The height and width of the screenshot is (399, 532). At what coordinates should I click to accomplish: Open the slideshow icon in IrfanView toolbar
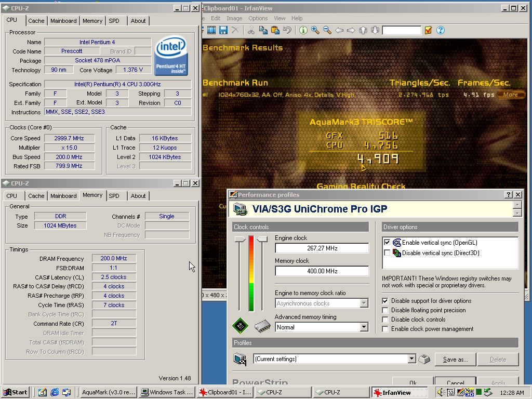point(211,30)
